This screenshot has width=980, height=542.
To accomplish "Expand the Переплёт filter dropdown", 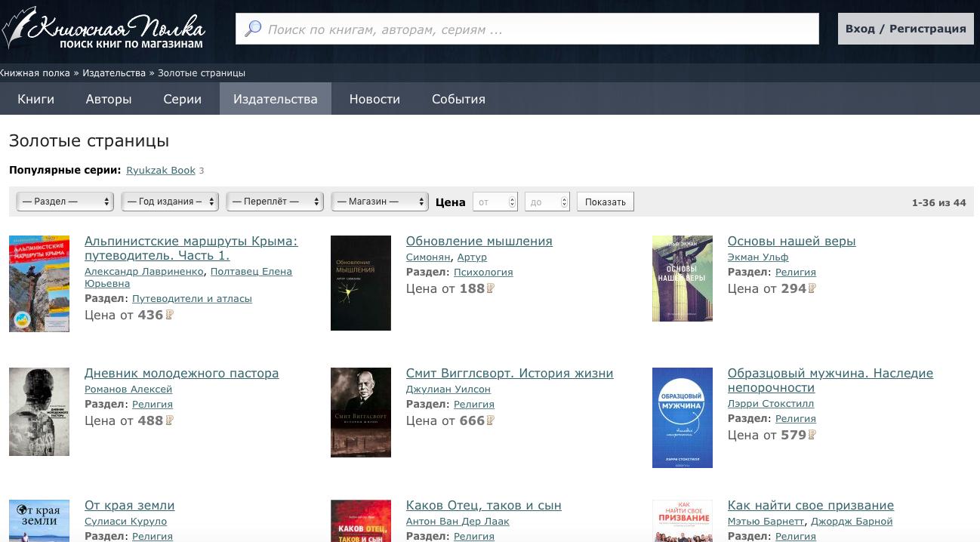I will 275,202.
